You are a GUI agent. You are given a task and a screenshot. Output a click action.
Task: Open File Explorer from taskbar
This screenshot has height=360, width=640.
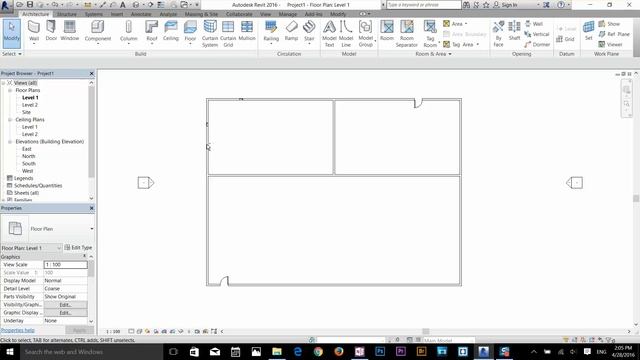pyautogui.click(x=277, y=352)
